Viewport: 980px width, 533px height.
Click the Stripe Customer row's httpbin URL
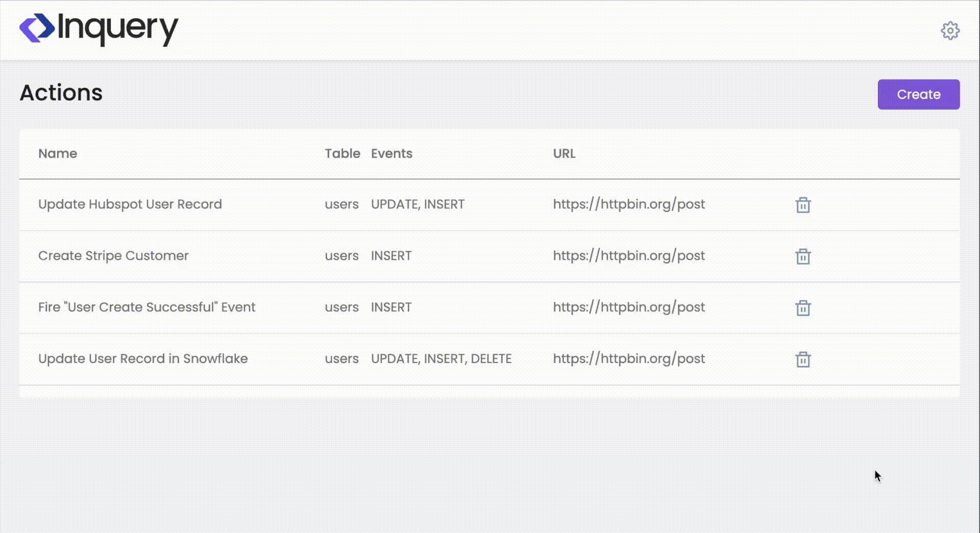(x=629, y=256)
